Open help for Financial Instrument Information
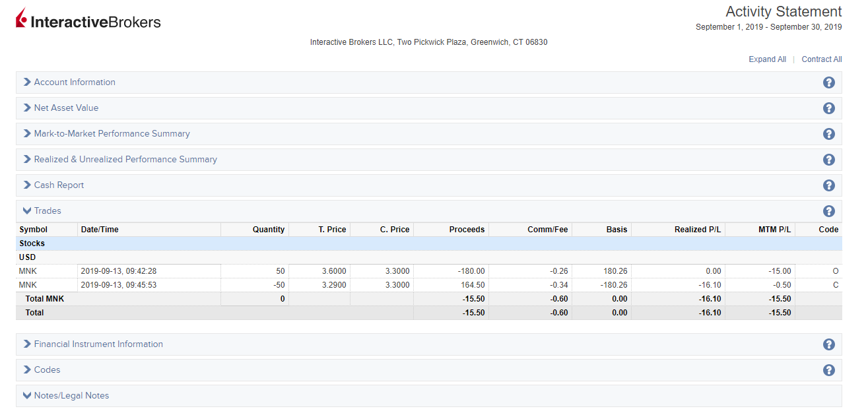 click(x=829, y=344)
